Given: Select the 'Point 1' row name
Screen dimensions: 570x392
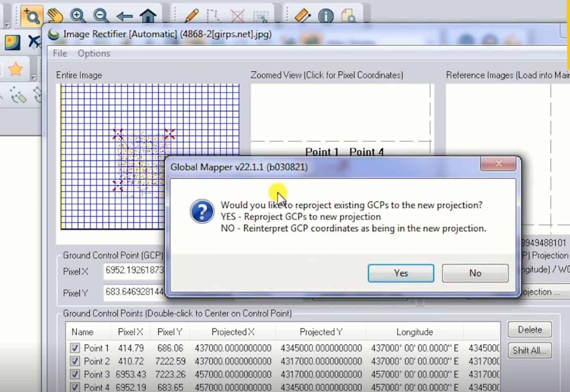Looking at the screenshot, I should pyautogui.click(x=96, y=348).
